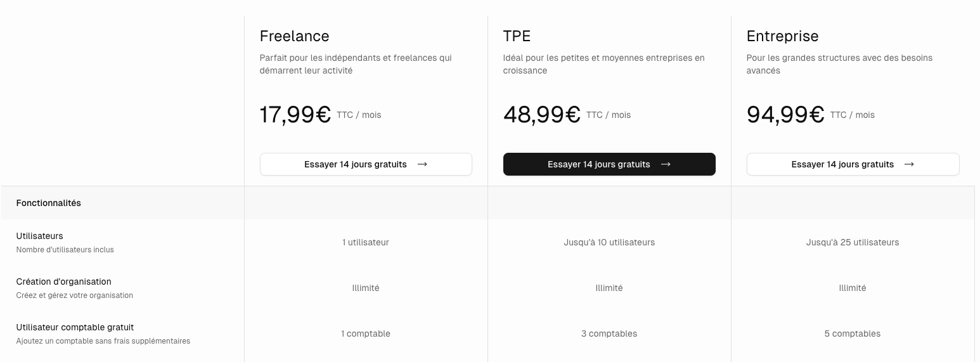Click arrow icon in TPE trial button
Viewport: 980px width, 362px height.
666,164
